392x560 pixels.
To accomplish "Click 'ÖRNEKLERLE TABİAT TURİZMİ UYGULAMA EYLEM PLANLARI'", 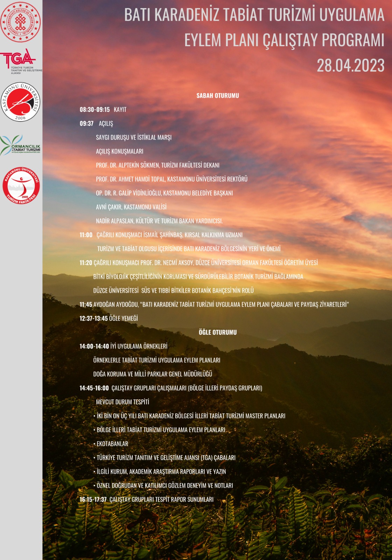I will pos(157,360).
